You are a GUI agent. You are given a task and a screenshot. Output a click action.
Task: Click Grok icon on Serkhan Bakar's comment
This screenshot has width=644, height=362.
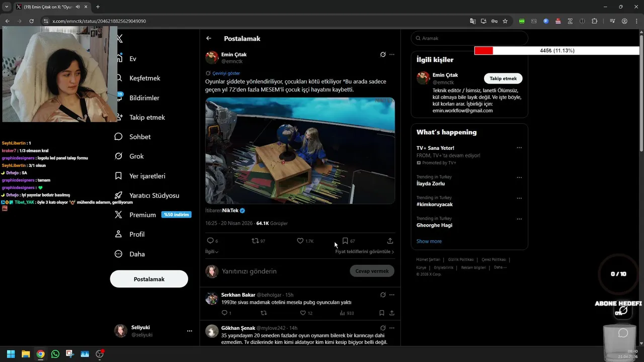point(383,295)
